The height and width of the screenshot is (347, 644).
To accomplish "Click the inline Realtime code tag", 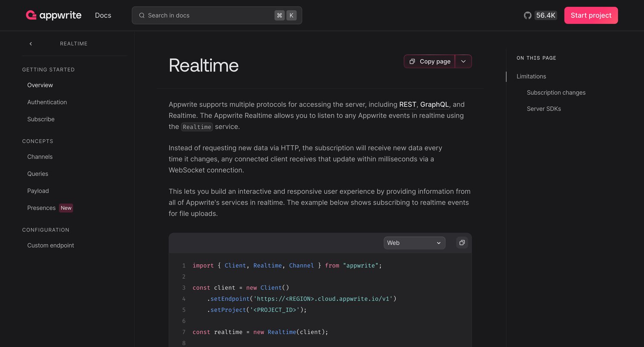I will pyautogui.click(x=197, y=127).
